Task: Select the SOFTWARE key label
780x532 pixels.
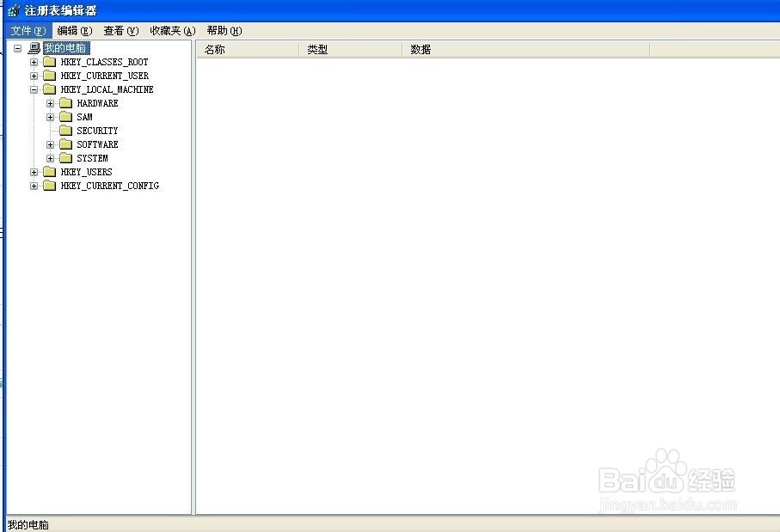Action: (97, 144)
